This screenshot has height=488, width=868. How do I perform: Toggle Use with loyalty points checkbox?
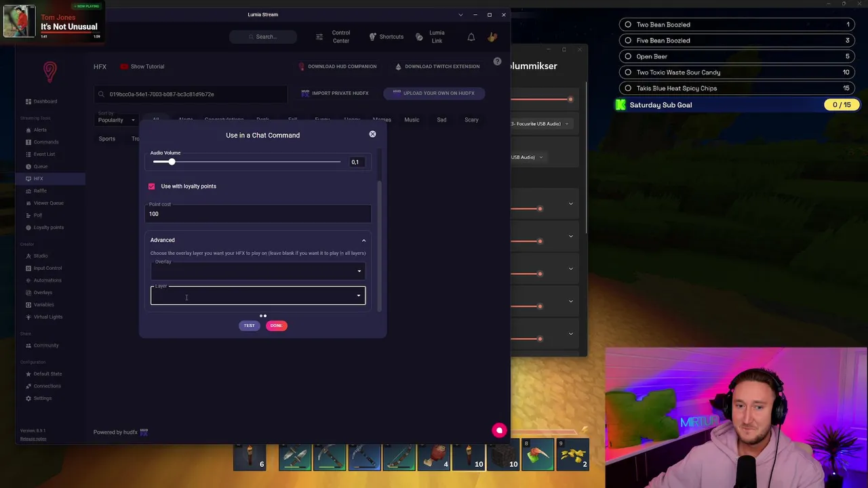[x=151, y=186]
